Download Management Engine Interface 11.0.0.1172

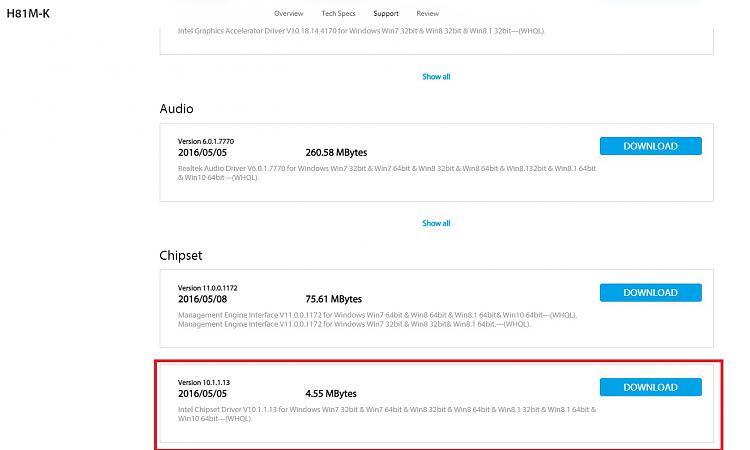pyautogui.click(x=651, y=293)
